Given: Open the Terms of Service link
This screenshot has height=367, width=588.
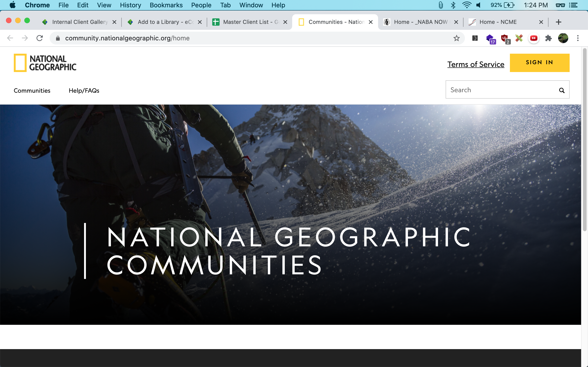Looking at the screenshot, I should pyautogui.click(x=475, y=64).
